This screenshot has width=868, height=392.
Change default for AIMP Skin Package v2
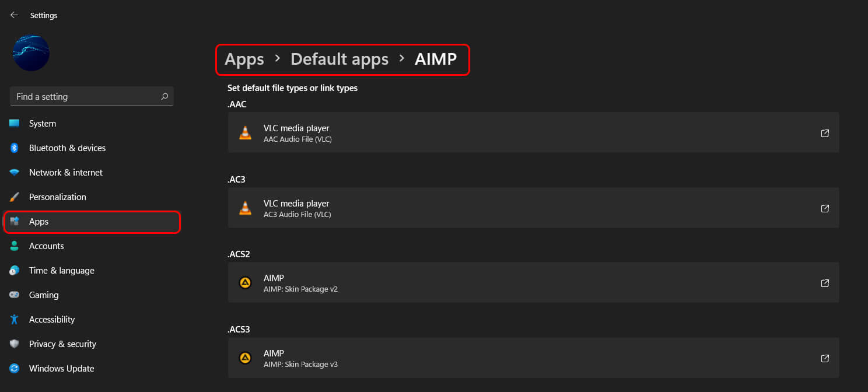(533, 283)
